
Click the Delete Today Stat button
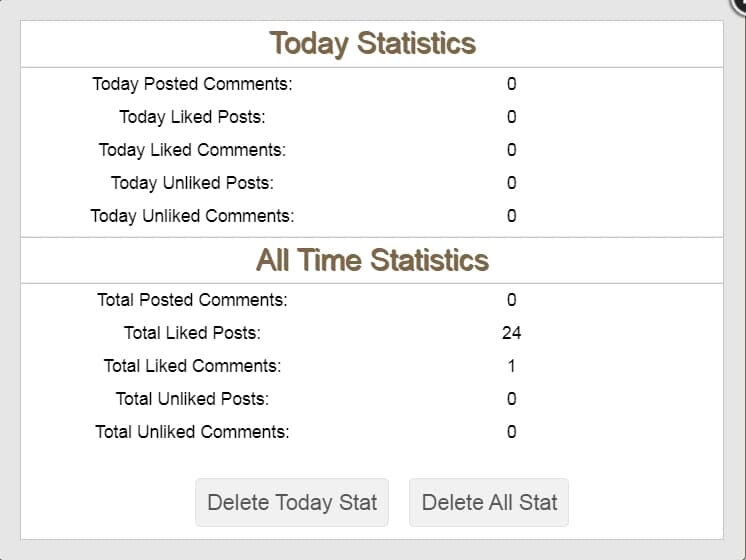(x=292, y=502)
